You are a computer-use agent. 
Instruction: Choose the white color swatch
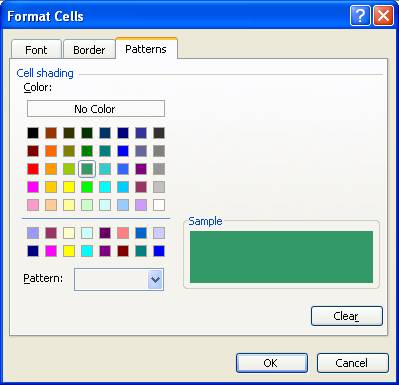click(x=159, y=205)
